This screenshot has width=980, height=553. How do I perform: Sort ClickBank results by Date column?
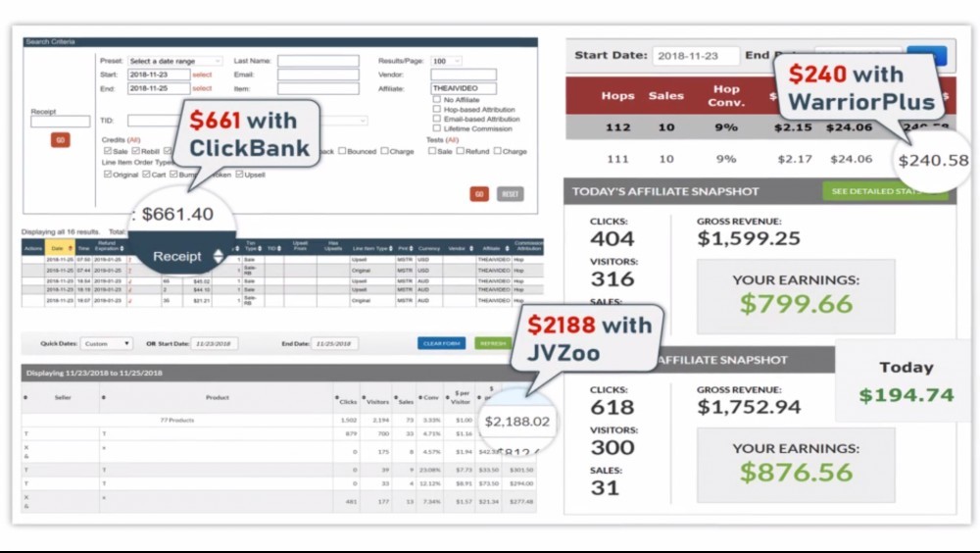60,248
